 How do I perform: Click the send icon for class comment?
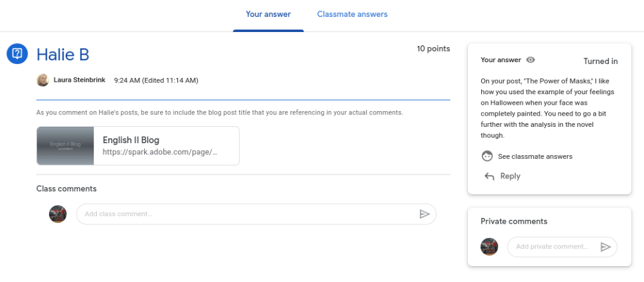425,214
